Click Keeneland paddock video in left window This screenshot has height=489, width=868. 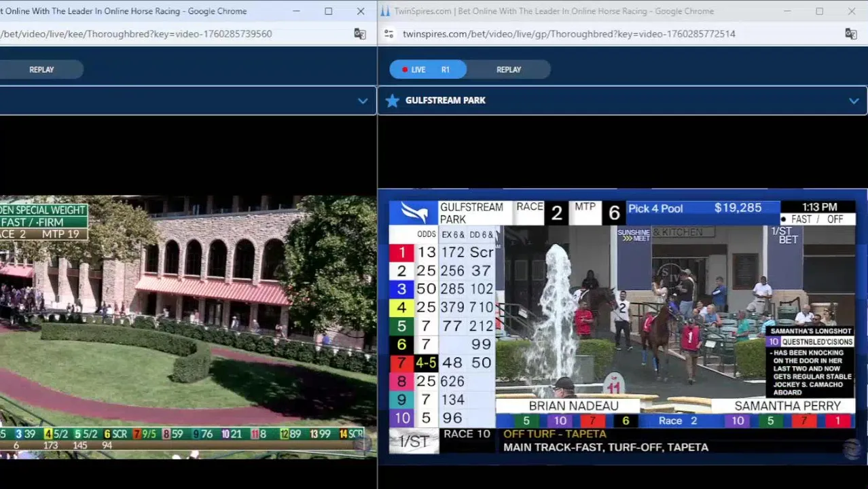pyautogui.click(x=188, y=327)
